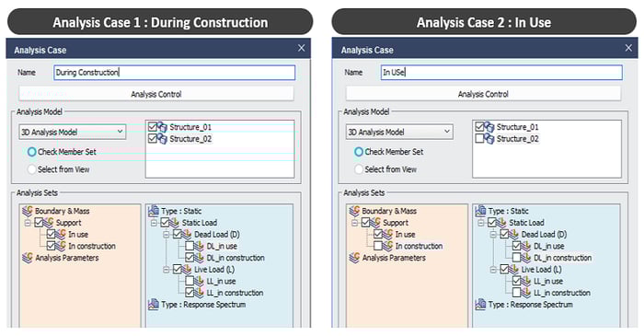Click Live Load (L) icon in right dialog
644x336 pixels.
(x=513, y=270)
